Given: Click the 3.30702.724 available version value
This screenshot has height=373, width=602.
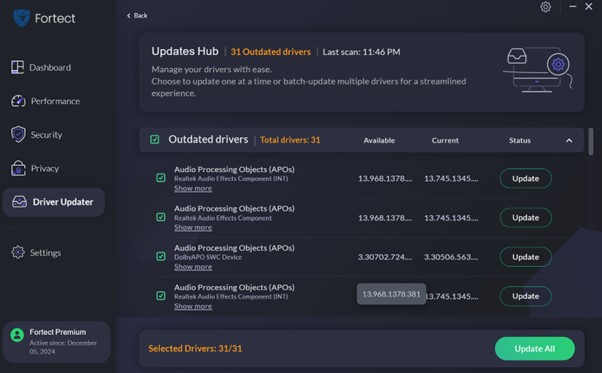Looking at the screenshot, I should pos(385,257).
